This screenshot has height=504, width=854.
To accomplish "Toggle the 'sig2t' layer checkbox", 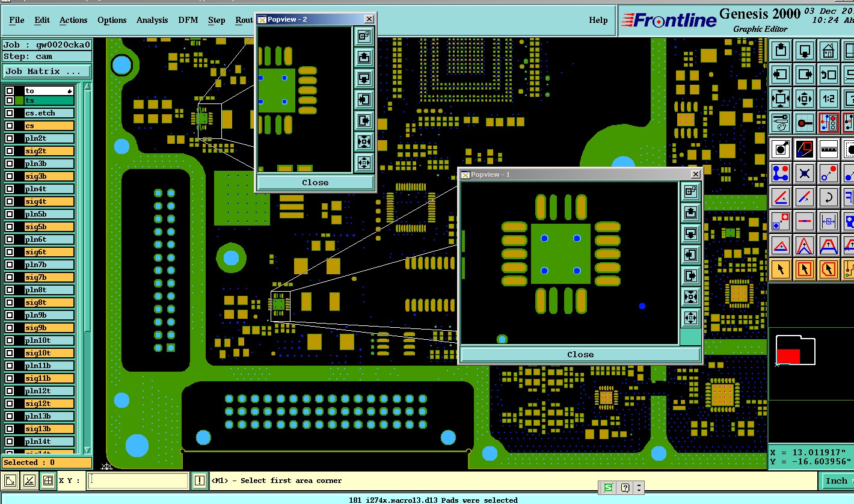I will point(10,151).
